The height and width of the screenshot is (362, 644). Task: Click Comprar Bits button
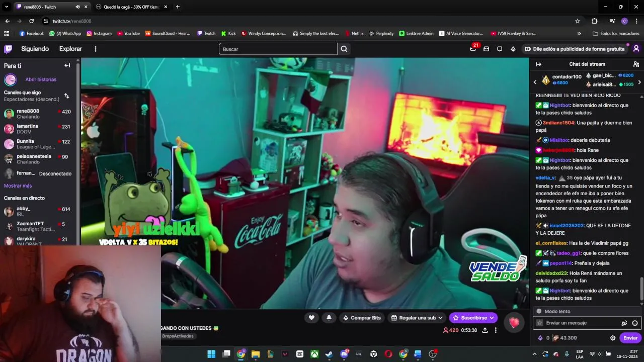[x=362, y=318]
